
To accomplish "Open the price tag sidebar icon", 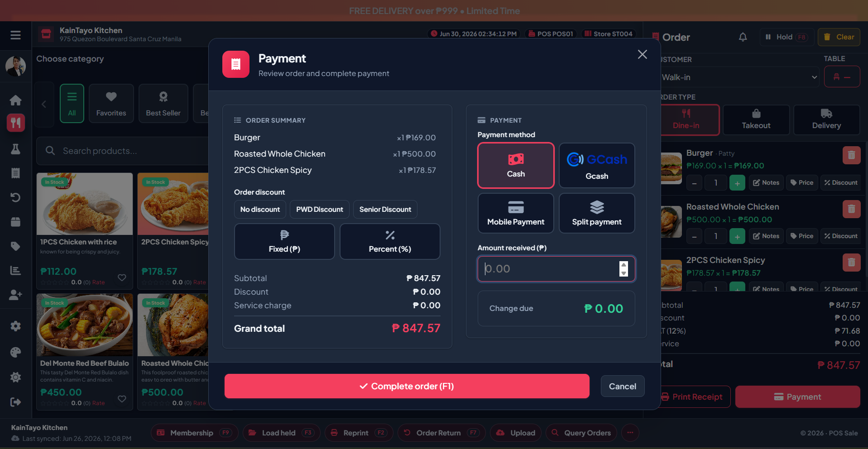I will 15,246.
